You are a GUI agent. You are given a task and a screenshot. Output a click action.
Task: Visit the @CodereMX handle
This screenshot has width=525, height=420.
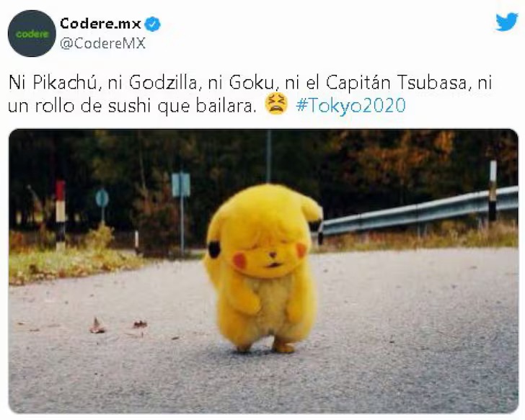(x=103, y=43)
